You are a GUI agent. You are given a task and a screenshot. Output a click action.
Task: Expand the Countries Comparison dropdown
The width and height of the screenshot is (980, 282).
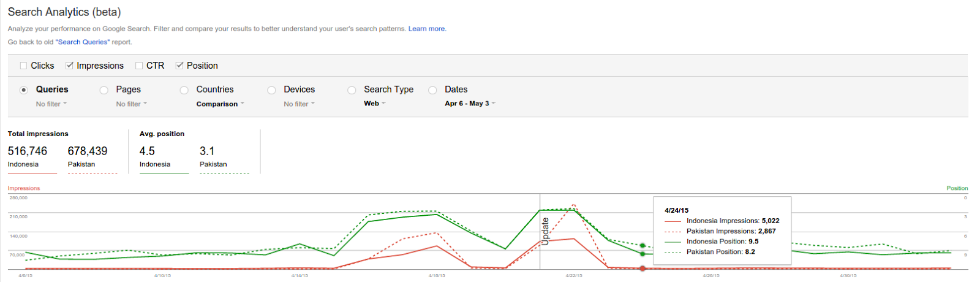[220, 104]
